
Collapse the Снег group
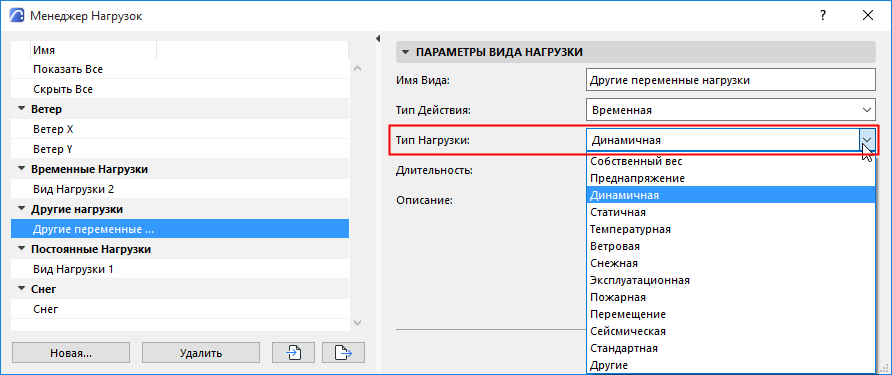pos(22,289)
